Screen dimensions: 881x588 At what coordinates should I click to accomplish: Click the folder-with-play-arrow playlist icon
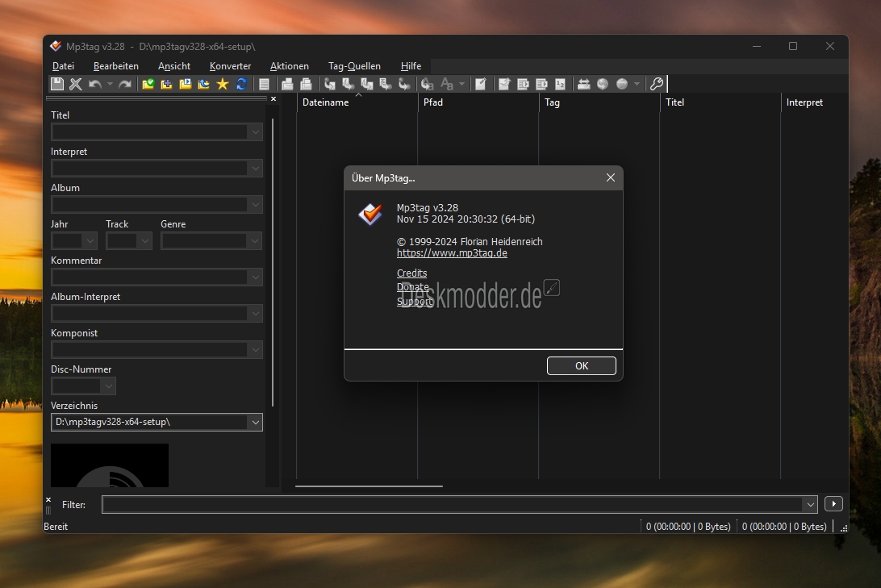tap(186, 84)
